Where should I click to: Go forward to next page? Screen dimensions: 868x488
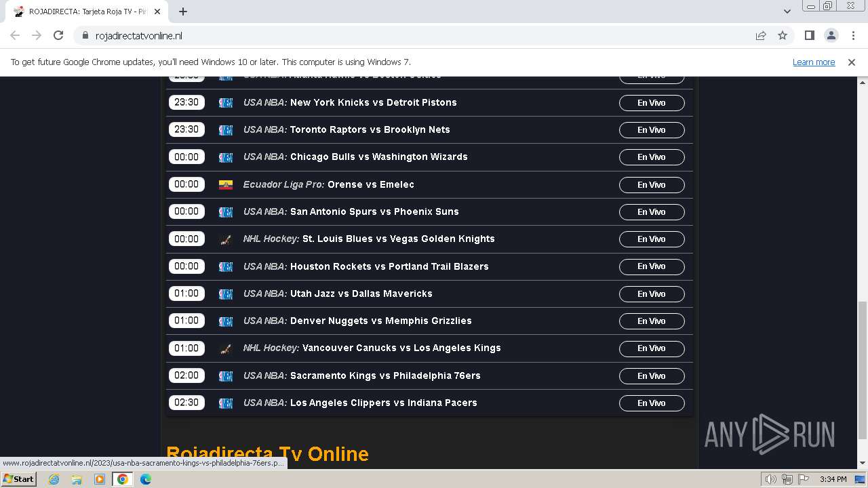click(37, 35)
